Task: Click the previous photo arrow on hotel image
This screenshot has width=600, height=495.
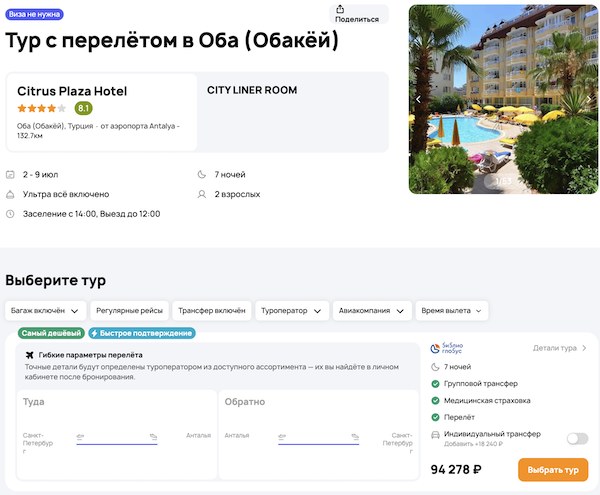Action: [x=419, y=99]
